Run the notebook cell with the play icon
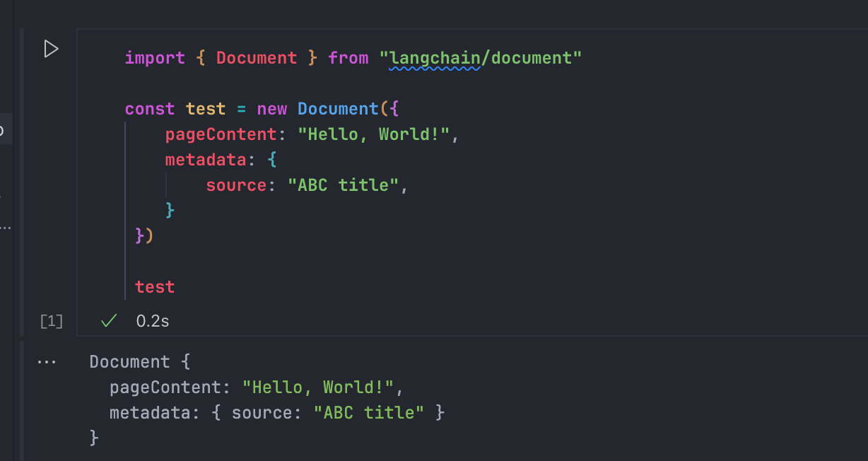 [51, 49]
